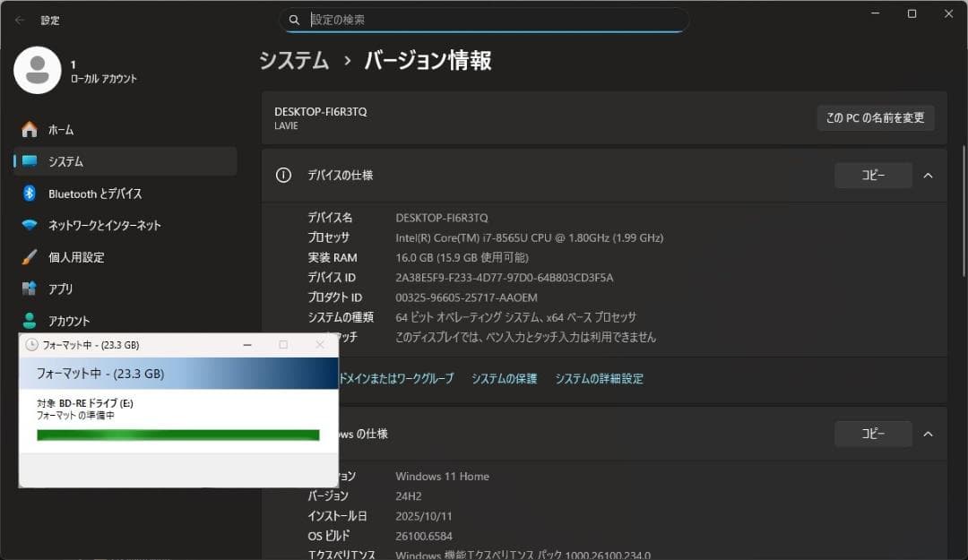Click the green format progress bar

177,435
